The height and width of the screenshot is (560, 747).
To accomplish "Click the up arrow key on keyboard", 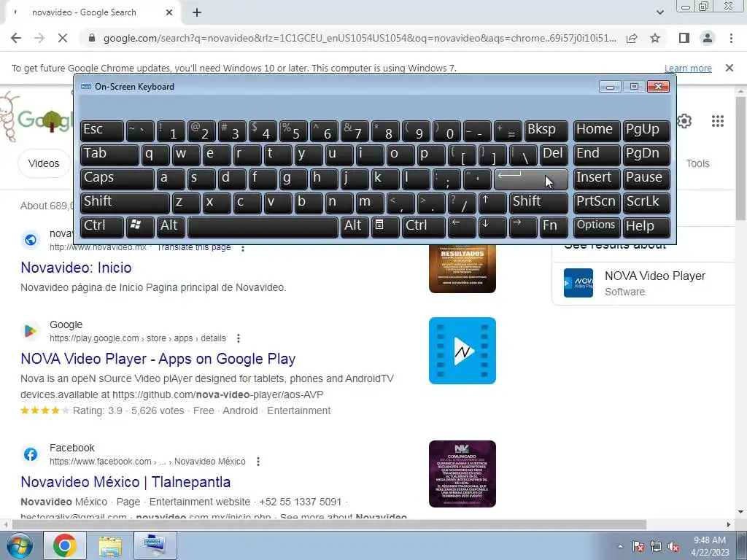I will [492, 203].
